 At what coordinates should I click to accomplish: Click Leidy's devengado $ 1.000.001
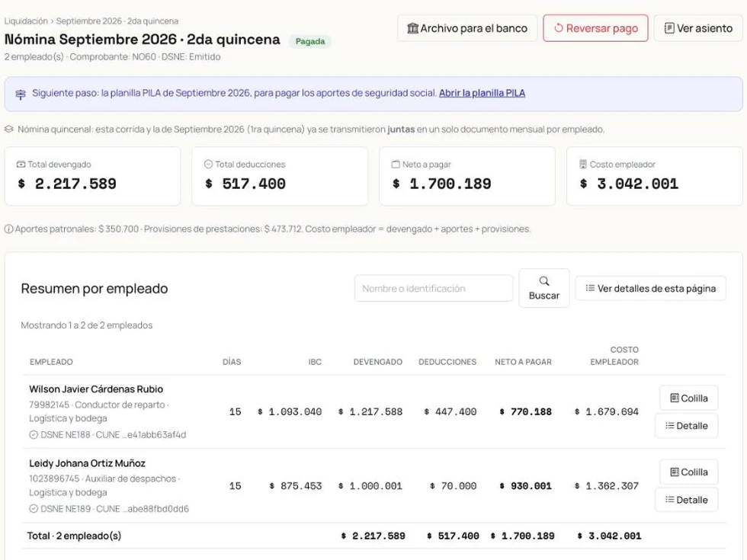370,486
